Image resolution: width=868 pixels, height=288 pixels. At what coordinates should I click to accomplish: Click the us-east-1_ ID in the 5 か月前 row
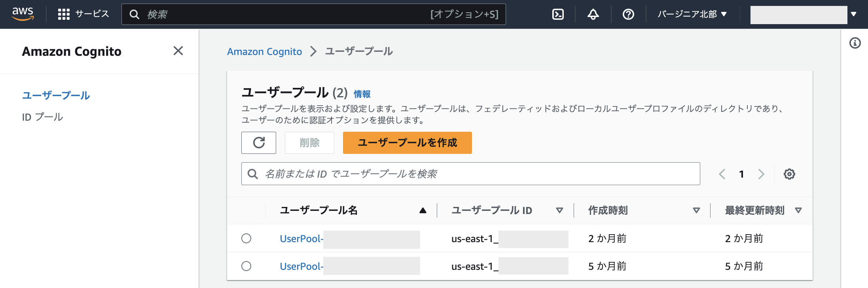[475, 266]
